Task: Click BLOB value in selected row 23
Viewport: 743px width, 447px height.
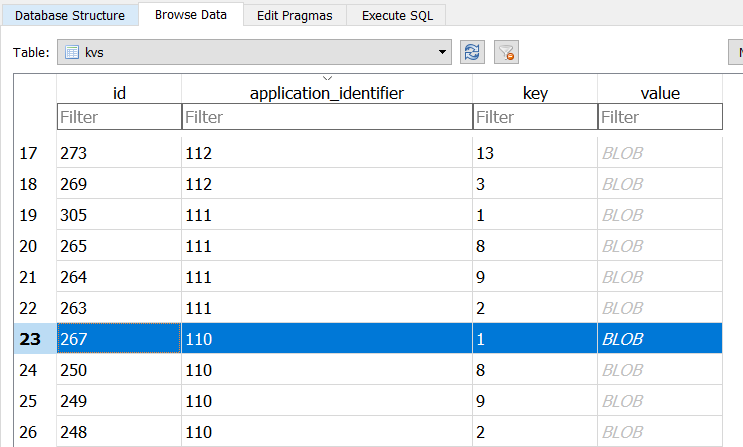Action: (660, 339)
